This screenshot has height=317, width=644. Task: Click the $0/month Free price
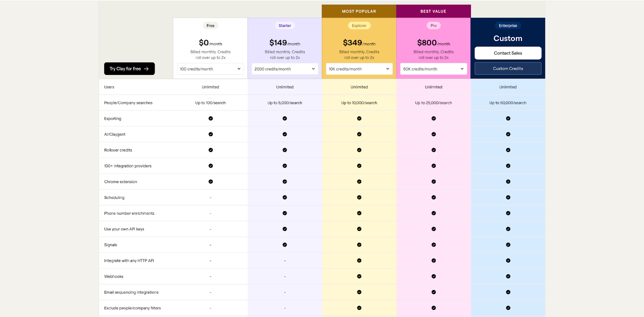[x=211, y=43]
